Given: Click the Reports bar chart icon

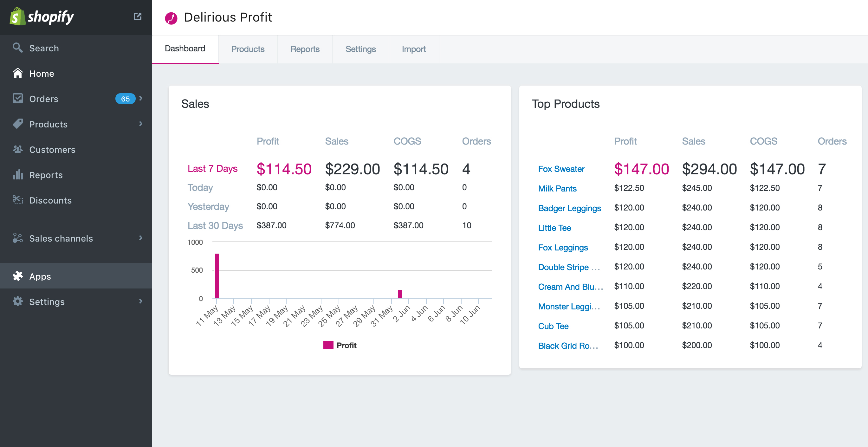Looking at the screenshot, I should coord(17,174).
